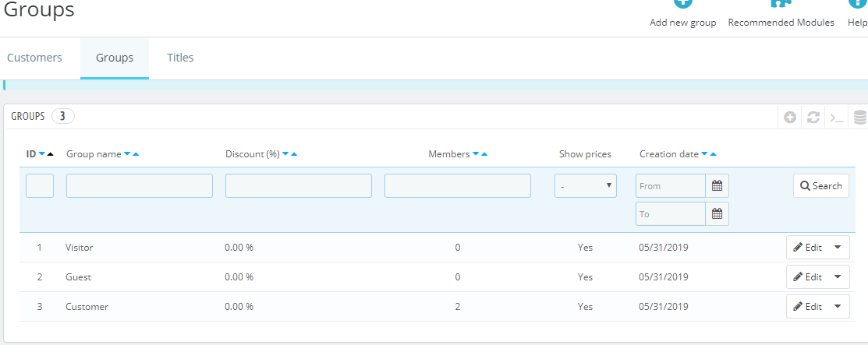Click Visitor row creation date 05/31/2019
868x345 pixels.
pos(664,248)
